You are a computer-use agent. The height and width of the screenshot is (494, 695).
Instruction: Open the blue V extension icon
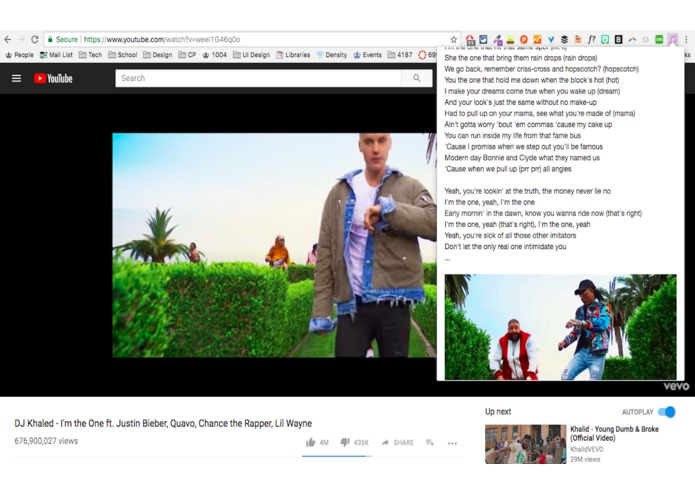pos(551,39)
